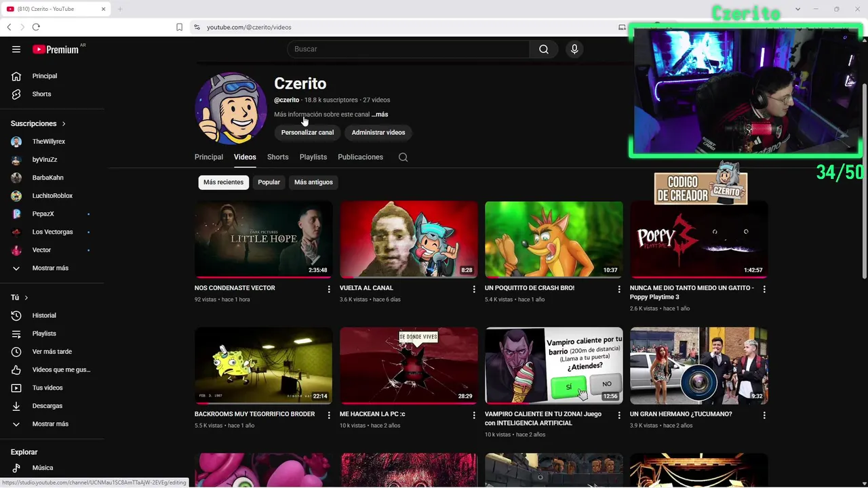
Task: Switch to channel Playlists tab
Action: 313,157
